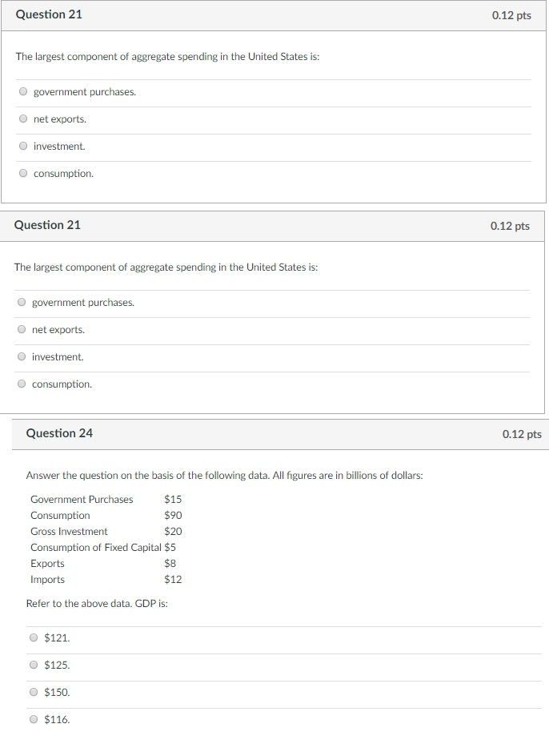Viewport: 549px width, 756px height.
Task: Pick government purchases in second Question 21
Action: (x=21, y=302)
